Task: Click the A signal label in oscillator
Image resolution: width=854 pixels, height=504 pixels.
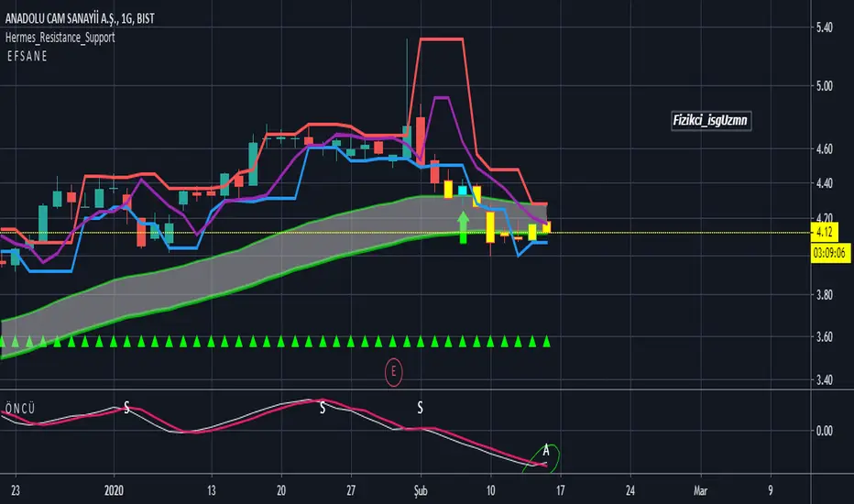Action: click(x=546, y=451)
